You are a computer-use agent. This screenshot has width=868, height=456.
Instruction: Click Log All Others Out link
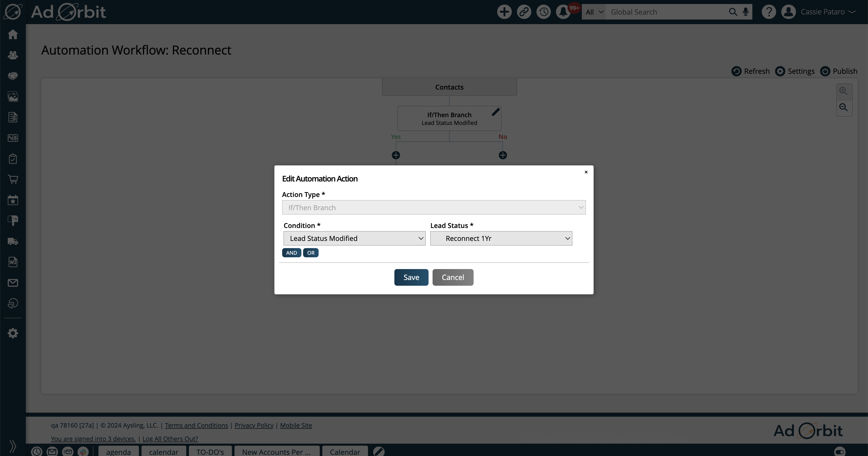170,438
